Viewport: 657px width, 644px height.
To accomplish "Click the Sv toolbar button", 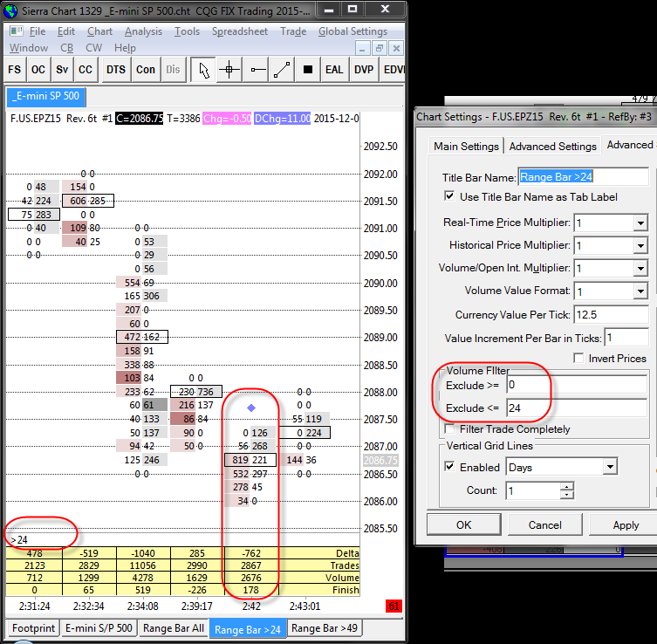I will point(62,70).
